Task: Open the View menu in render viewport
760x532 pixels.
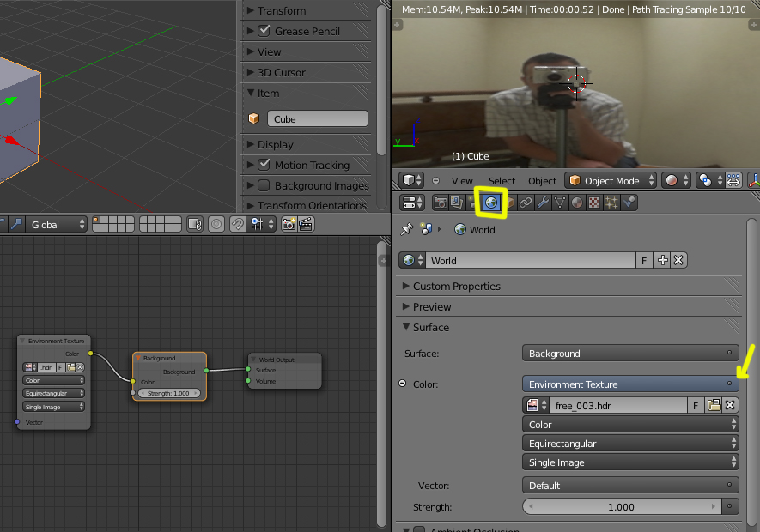Action: [x=462, y=181]
